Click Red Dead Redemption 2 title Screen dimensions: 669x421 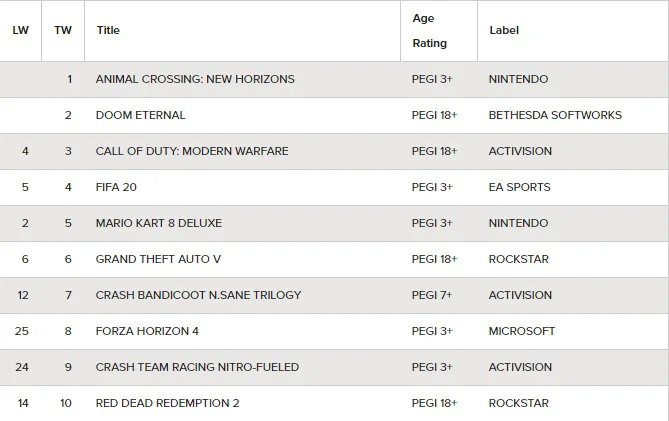point(167,403)
